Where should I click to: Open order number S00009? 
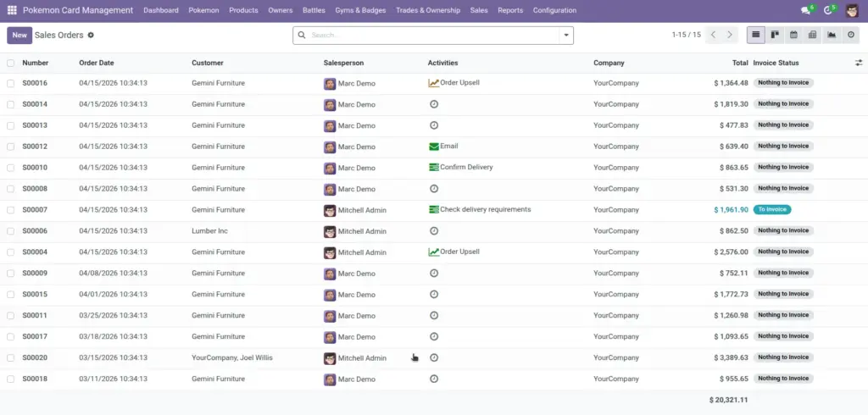[35, 274]
